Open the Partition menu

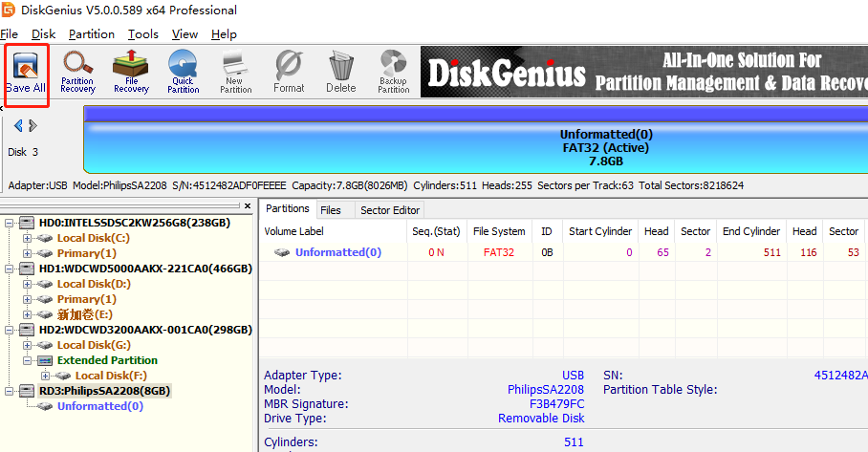pos(92,34)
